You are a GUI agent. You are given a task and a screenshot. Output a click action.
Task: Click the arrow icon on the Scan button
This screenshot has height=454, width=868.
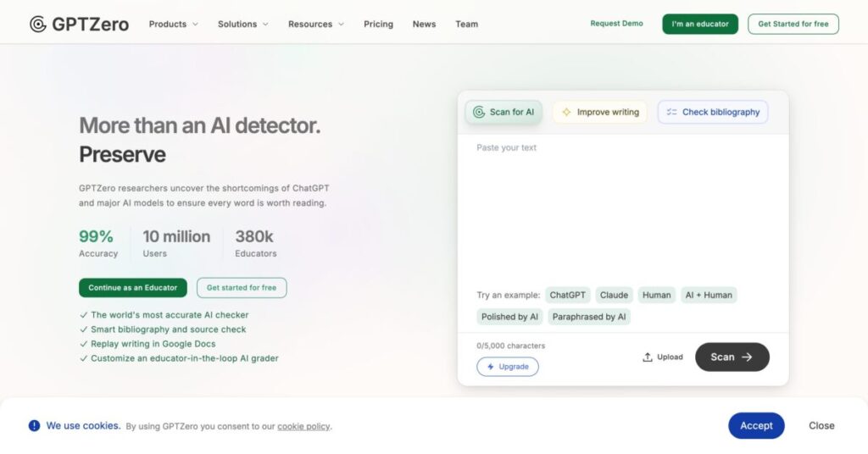[747, 357]
